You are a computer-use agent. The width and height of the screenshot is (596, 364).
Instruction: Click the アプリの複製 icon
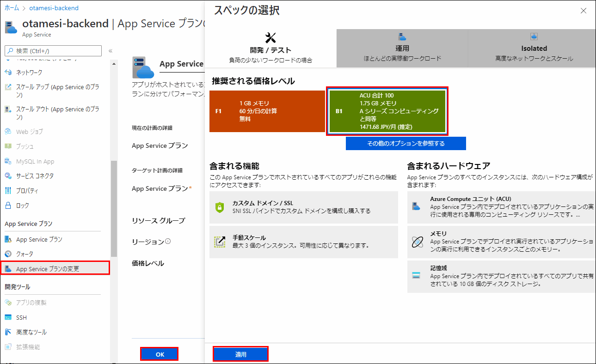click(x=8, y=303)
